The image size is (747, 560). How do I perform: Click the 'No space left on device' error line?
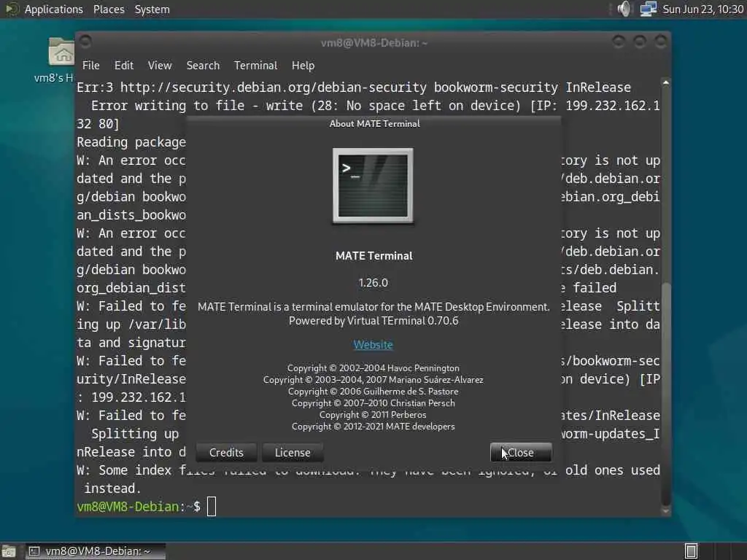tap(376, 105)
